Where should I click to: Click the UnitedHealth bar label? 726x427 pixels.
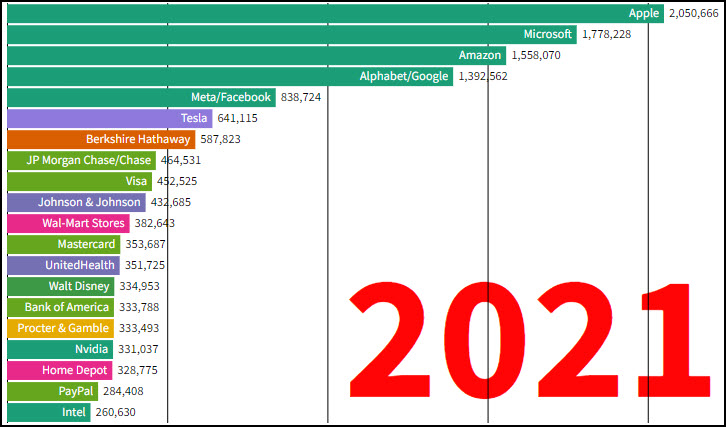pyautogui.click(x=80, y=265)
